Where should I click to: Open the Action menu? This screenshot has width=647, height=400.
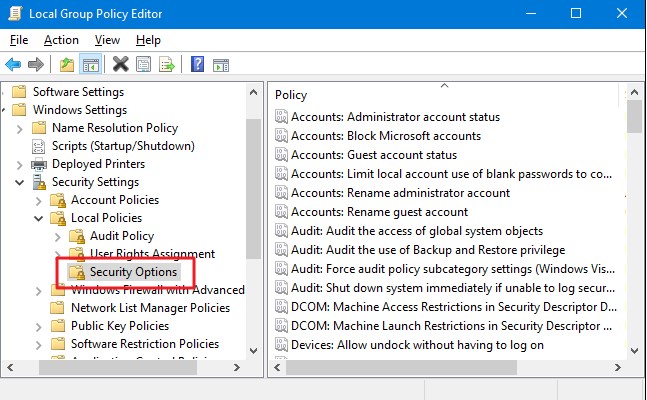click(x=61, y=40)
